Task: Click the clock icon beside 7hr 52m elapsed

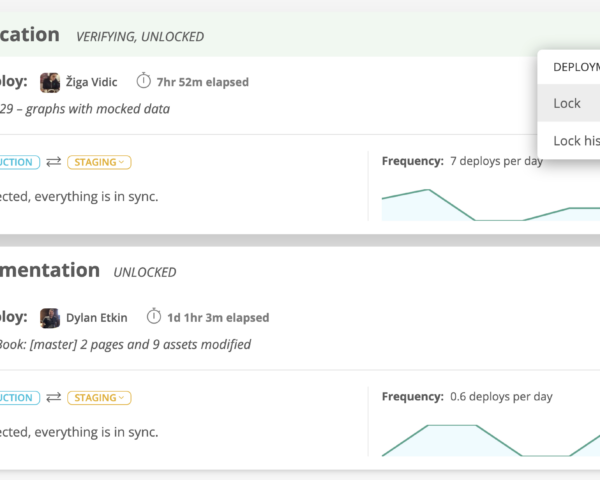Action: tap(144, 81)
